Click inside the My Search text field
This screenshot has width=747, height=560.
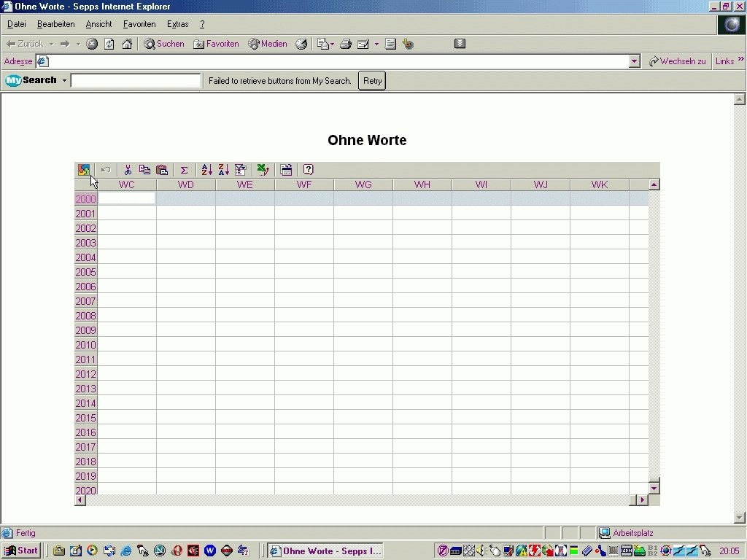[x=136, y=81]
